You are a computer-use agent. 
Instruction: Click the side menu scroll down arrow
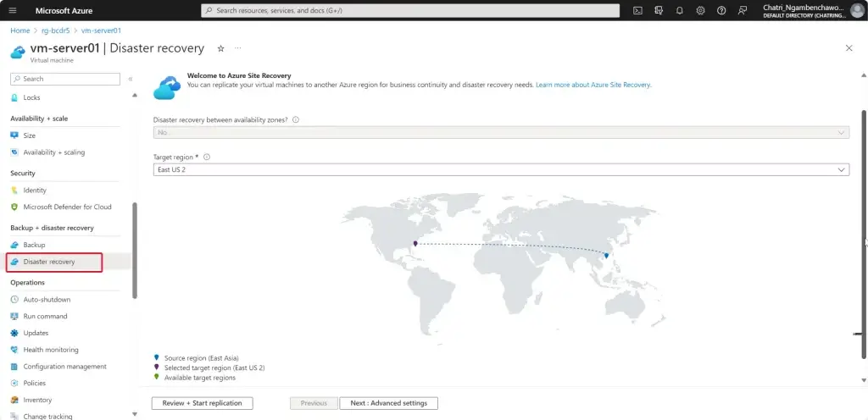[x=135, y=414]
